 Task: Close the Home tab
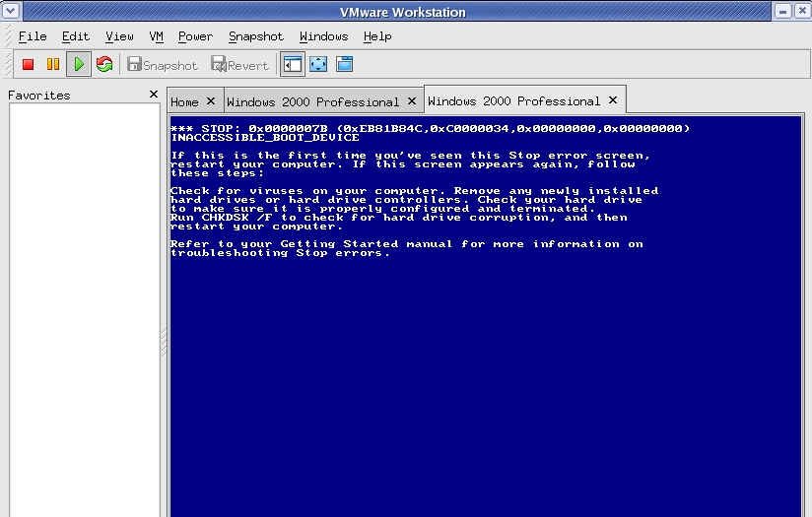pos(211,101)
